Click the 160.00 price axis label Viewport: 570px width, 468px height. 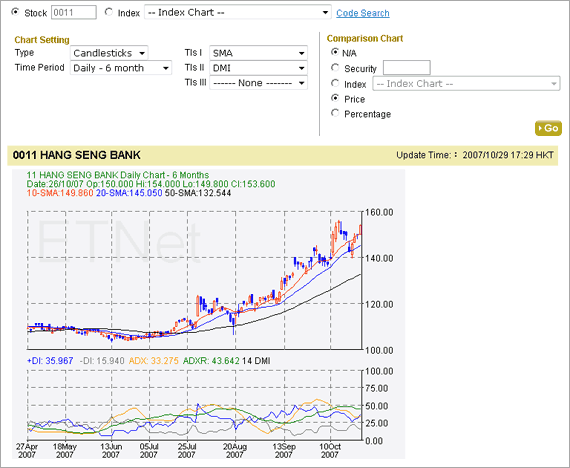click(379, 212)
